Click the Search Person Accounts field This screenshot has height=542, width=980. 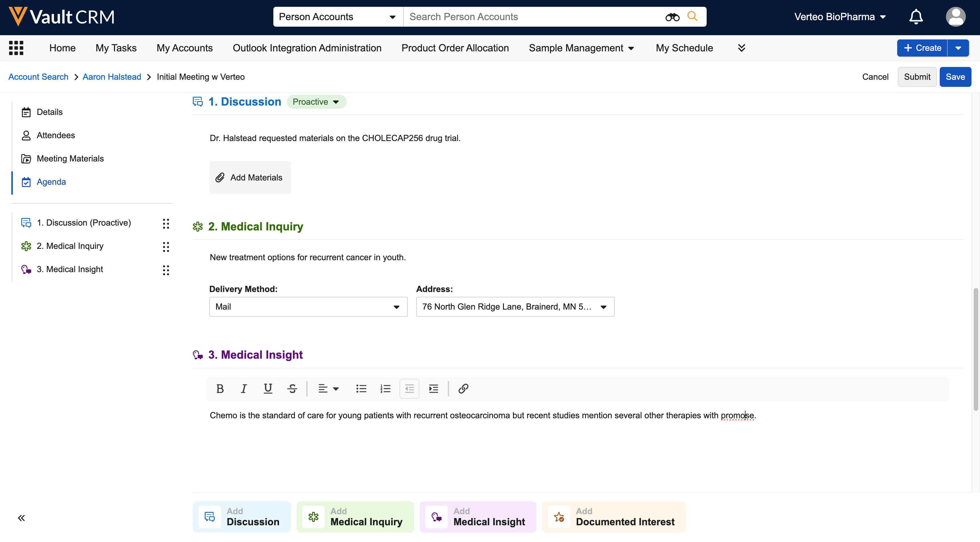coord(533,17)
